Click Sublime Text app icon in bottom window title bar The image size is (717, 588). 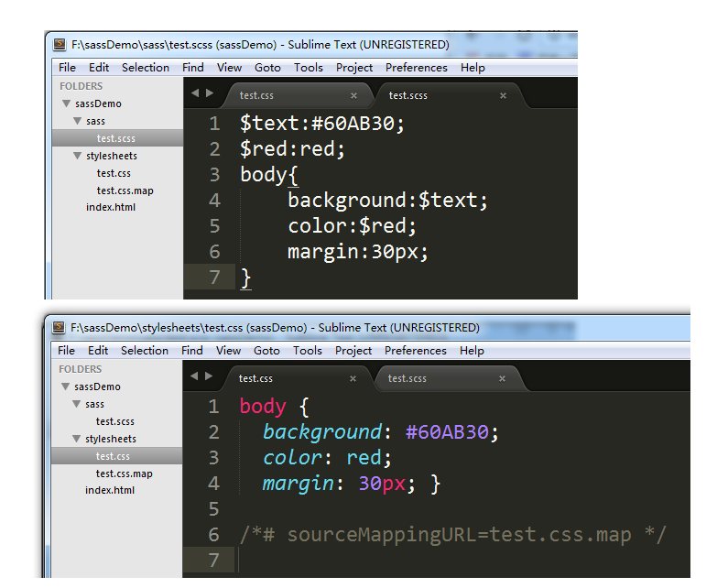coord(59,327)
